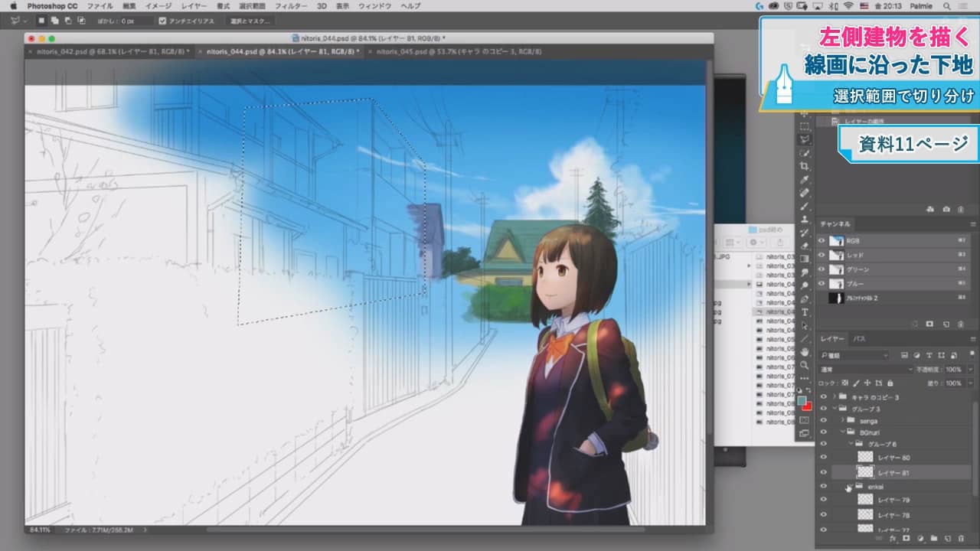Change screen mode icon at toolbar bottom
Viewport: 980px width, 551px height.
(x=805, y=432)
